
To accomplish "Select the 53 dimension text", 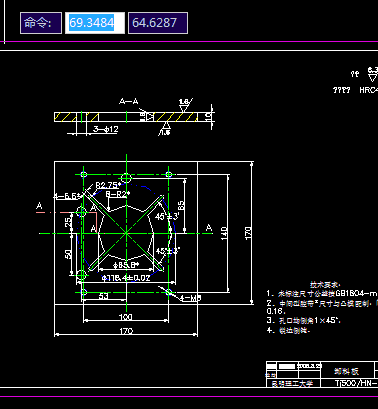I will coord(104,296).
